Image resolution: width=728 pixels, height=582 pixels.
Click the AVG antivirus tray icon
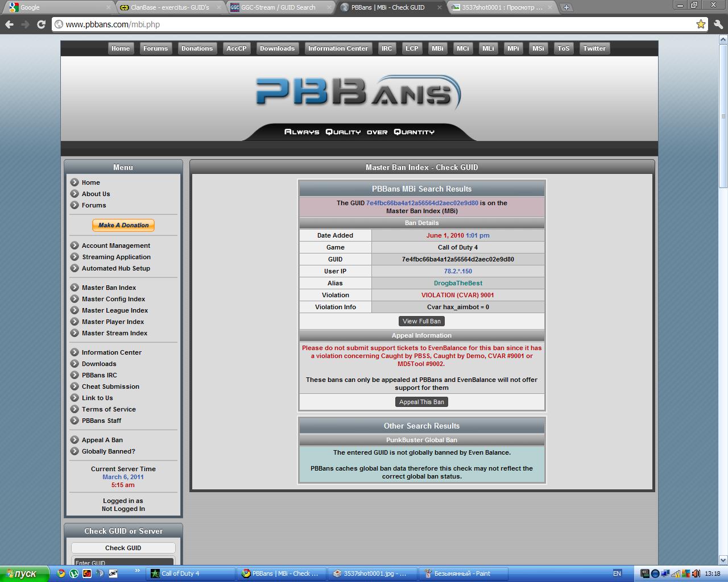tap(685, 573)
